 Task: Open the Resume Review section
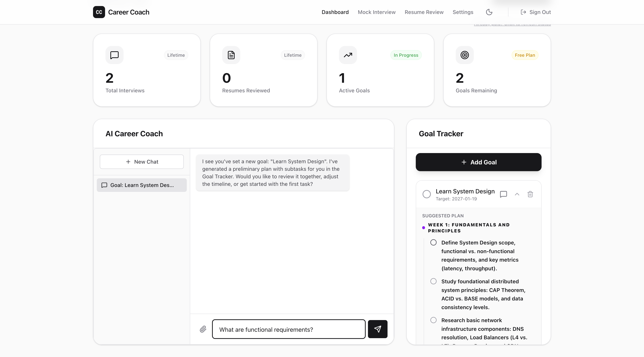pyautogui.click(x=424, y=12)
